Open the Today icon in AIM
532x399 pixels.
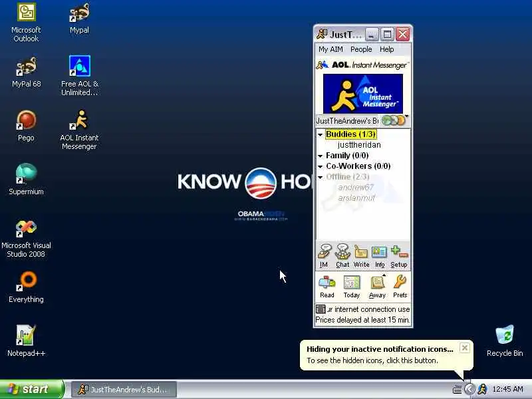(x=352, y=287)
